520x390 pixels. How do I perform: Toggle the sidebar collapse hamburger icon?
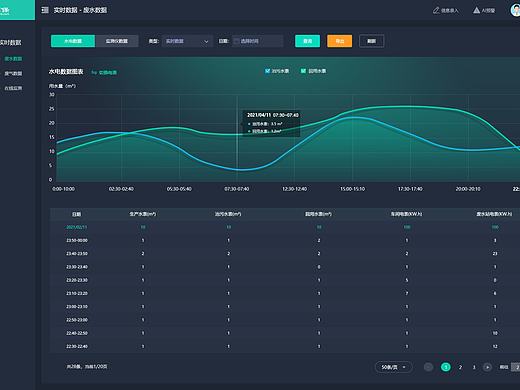[45, 10]
